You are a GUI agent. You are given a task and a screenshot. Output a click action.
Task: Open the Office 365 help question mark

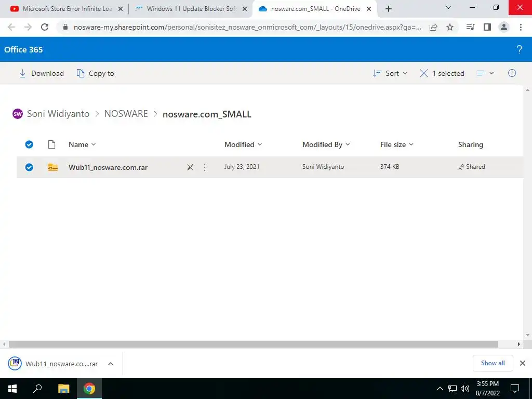coord(519,49)
